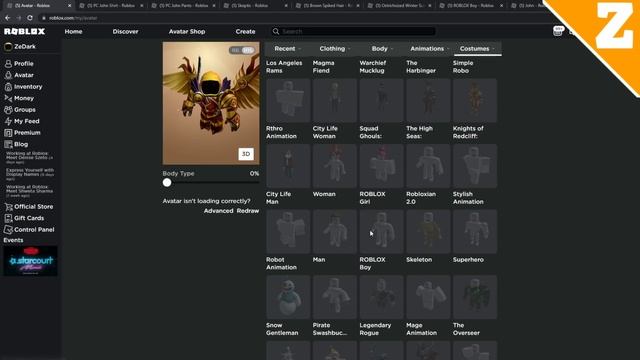Viewport: 640px width, 360px height.
Task: Open Avatar Shop in top navigation
Action: coord(187,31)
